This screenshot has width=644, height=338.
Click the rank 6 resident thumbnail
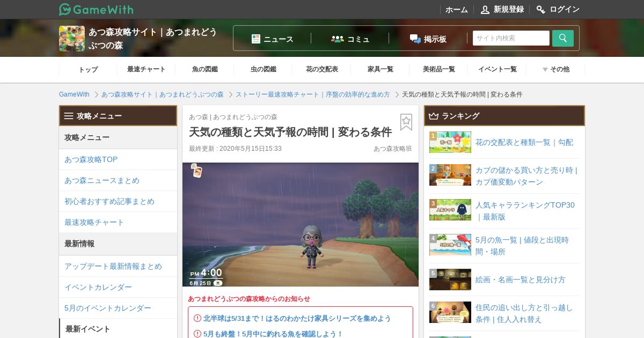tap(450, 312)
